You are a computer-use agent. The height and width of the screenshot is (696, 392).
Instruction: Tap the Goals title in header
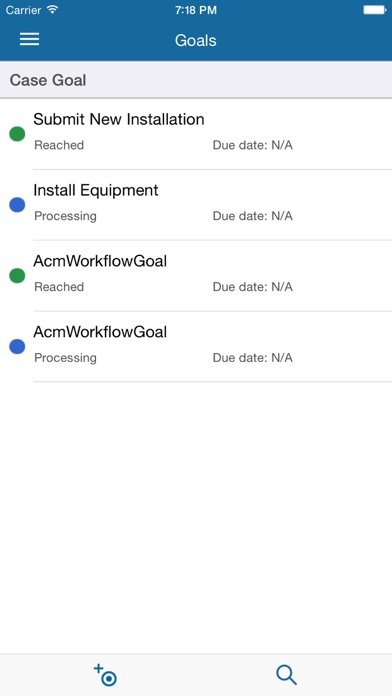pos(196,40)
